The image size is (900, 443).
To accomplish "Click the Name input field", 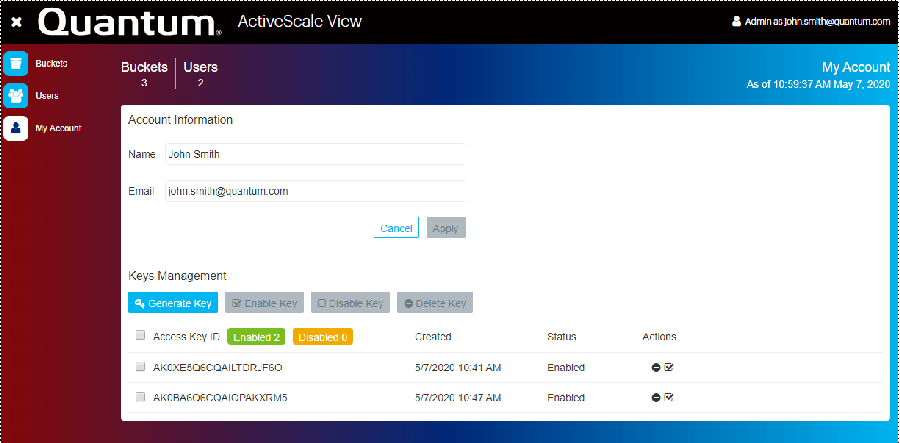I will [314, 154].
